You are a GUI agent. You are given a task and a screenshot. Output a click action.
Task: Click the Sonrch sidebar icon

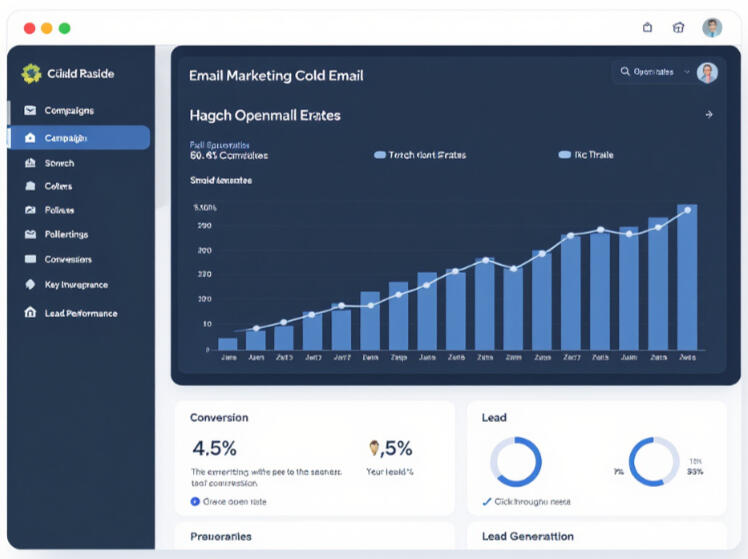pos(30,163)
